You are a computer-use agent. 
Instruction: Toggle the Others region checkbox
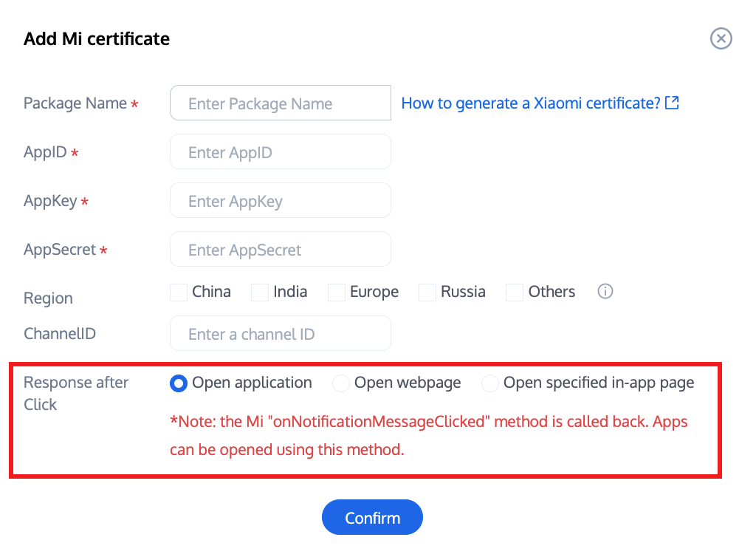click(x=515, y=293)
